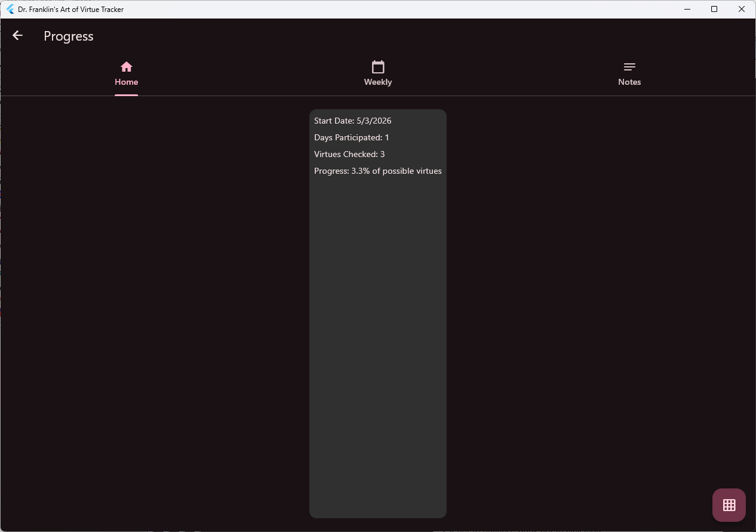Screen dimensions: 756x532
Task: Click the "Progress" page title
Action: 69,36
